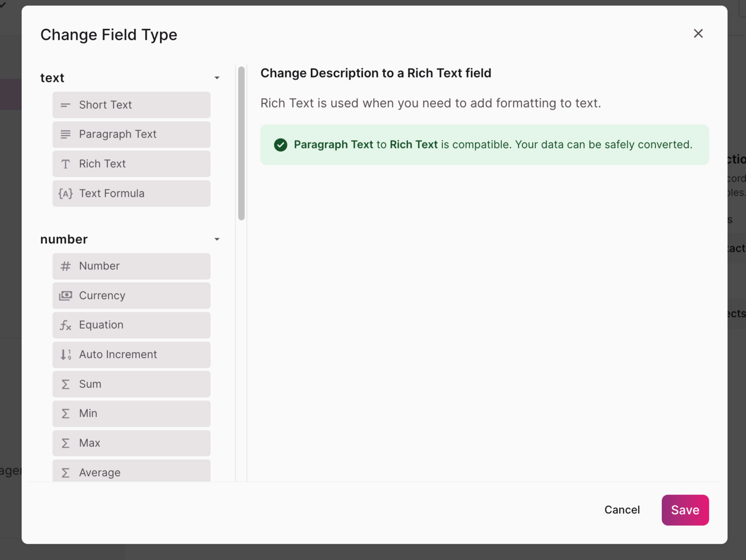Click the Short Text field type icon
This screenshot has height=560, width=746.
click(x=65, y=105)
